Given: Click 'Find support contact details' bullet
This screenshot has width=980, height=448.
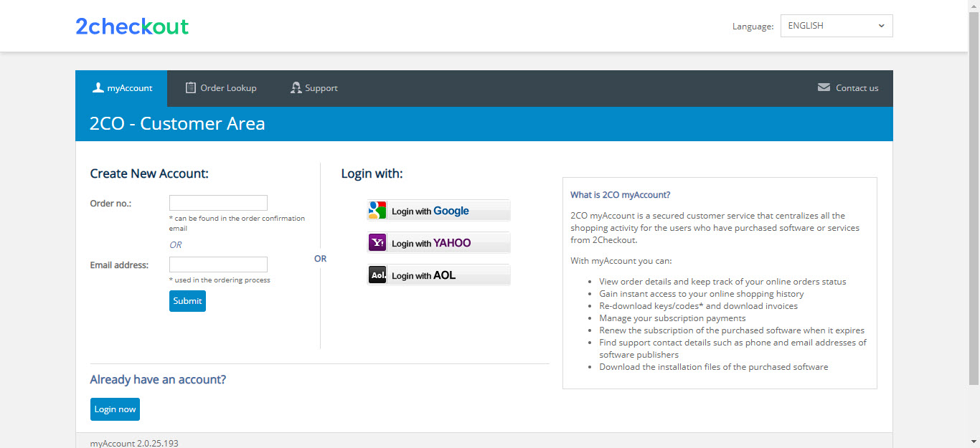Looking at the screenshot, I should [x=732, y=348].
